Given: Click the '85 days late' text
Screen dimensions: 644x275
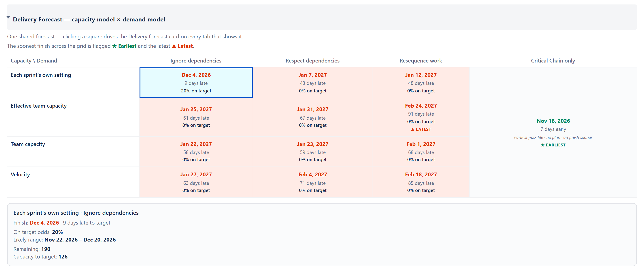Looking at the screenshot, I should [x=421, y=183].
